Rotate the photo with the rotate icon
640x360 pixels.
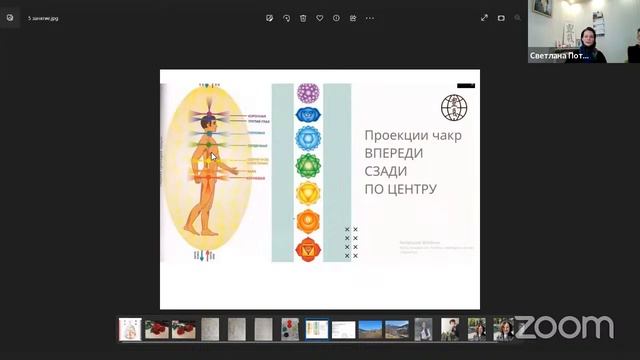[287, 18]
